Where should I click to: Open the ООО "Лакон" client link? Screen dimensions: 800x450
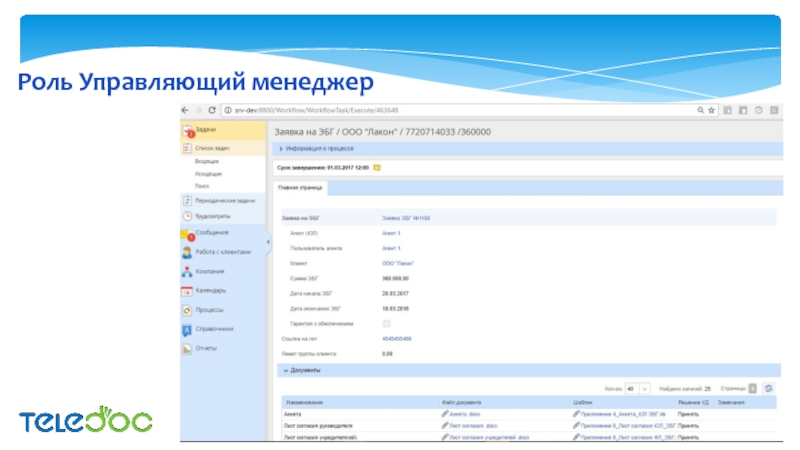point(396,262)
